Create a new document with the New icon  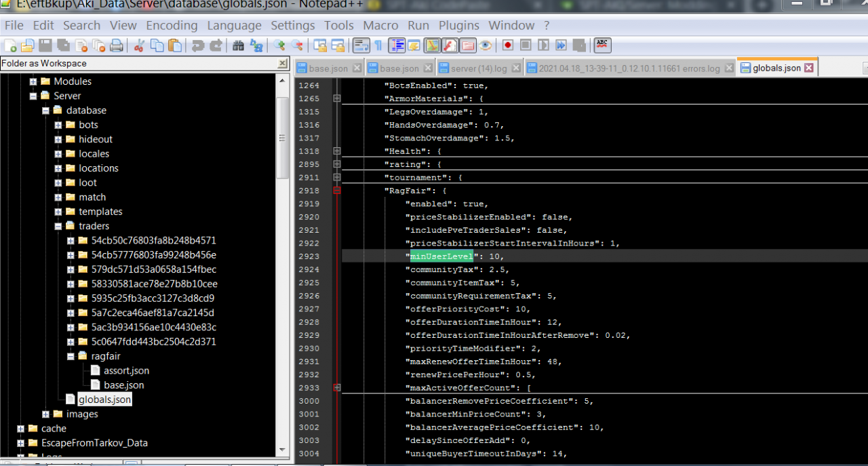click(11, 46)
